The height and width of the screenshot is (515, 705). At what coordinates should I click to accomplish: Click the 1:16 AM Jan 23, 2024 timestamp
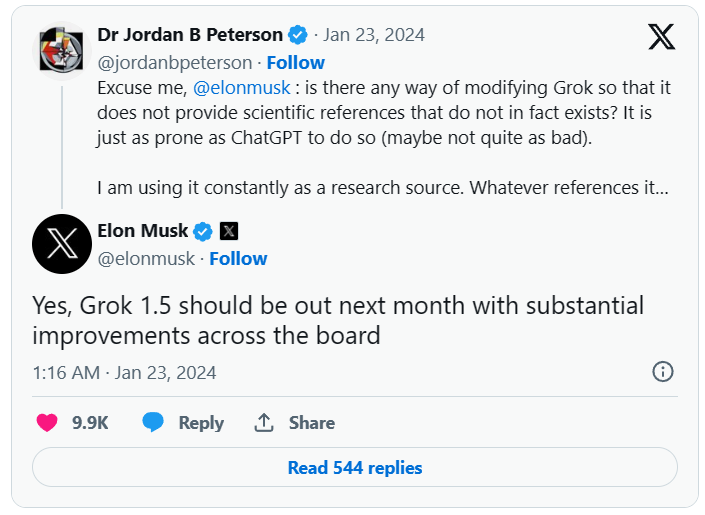coord(125,373)
